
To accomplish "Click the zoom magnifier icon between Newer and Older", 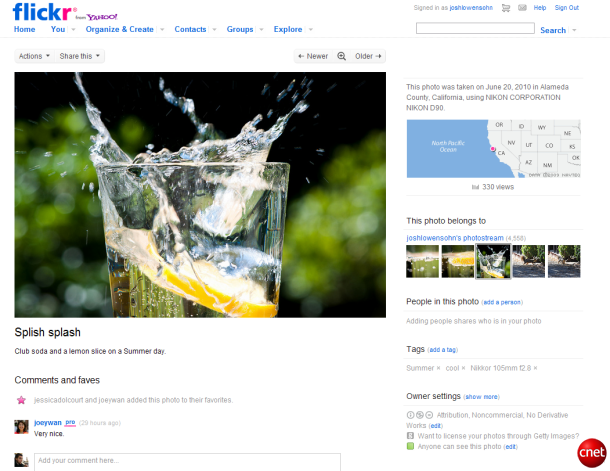I will pyautogui.click(x=341, y=56).
